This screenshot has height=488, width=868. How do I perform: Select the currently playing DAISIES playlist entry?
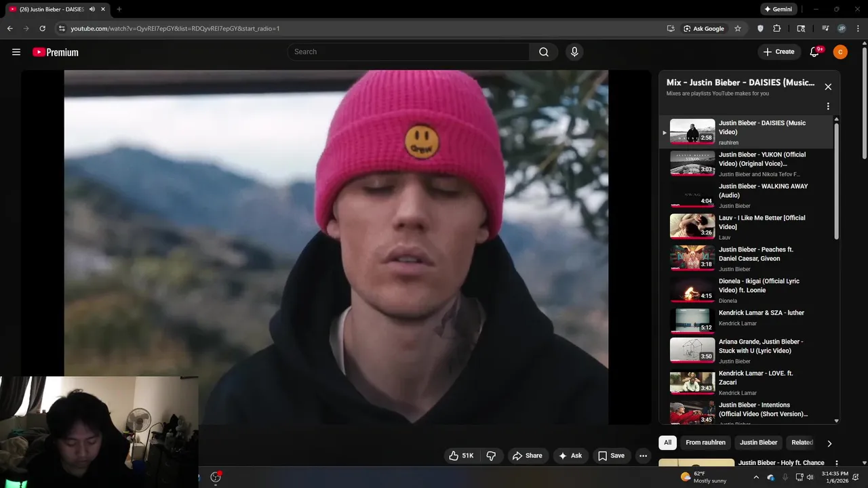coord(746,132)
